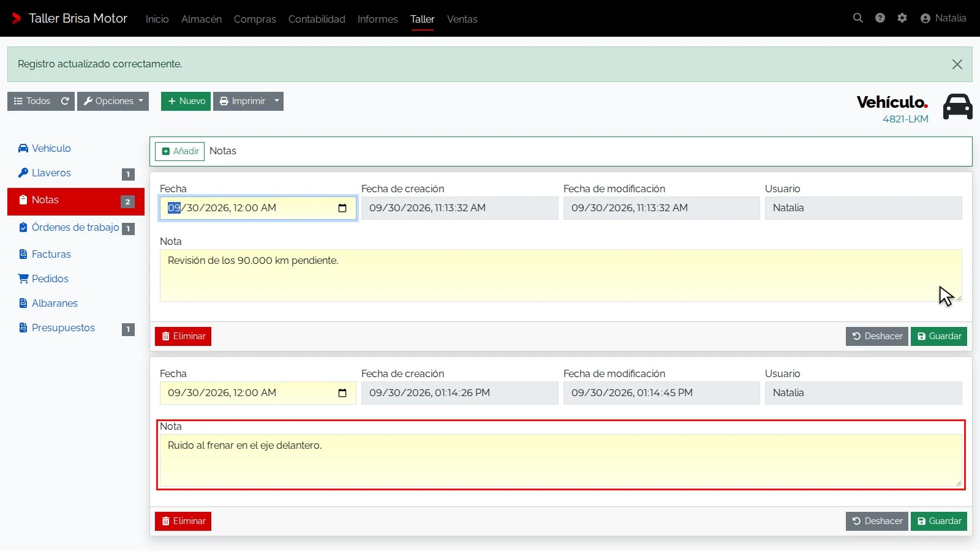Open the Taller menu

[x=423, y=19]
